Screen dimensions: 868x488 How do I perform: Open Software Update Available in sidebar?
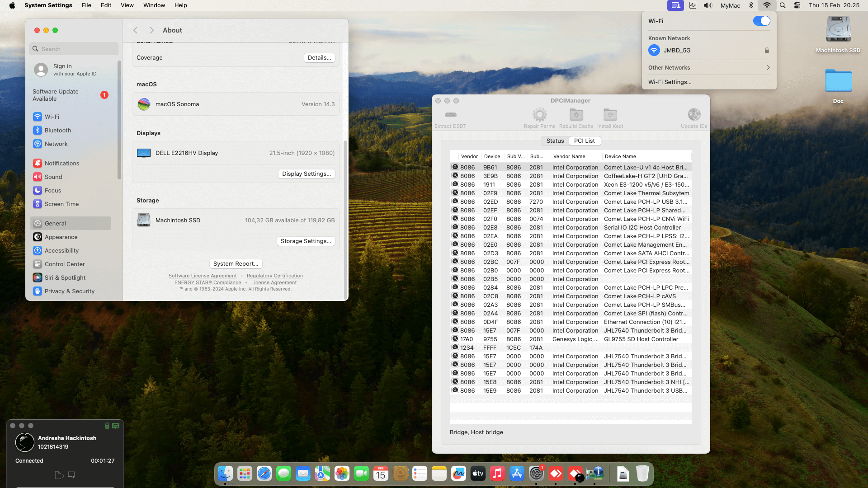tap(71, 95)
